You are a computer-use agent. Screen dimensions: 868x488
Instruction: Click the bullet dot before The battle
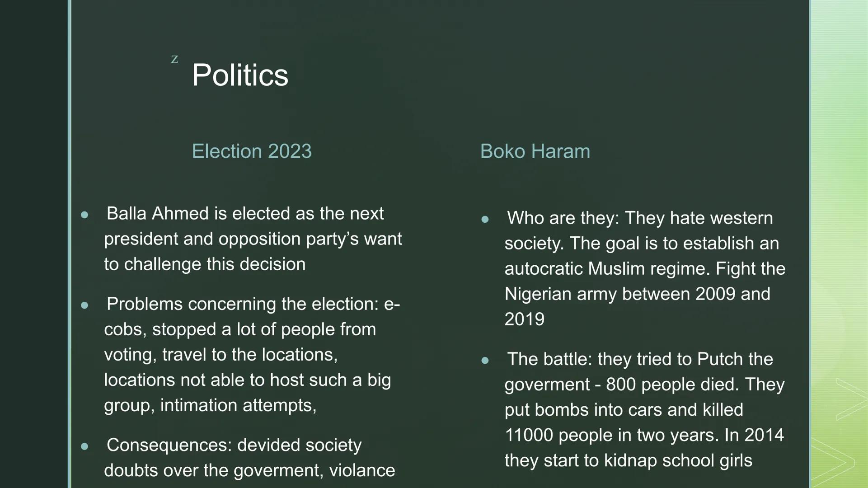[485, 361]
